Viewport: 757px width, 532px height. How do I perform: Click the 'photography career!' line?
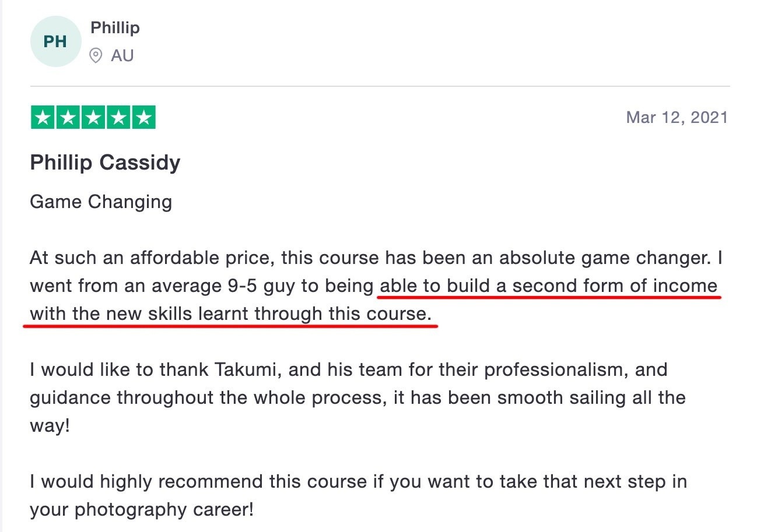click(x=142, y=510)
